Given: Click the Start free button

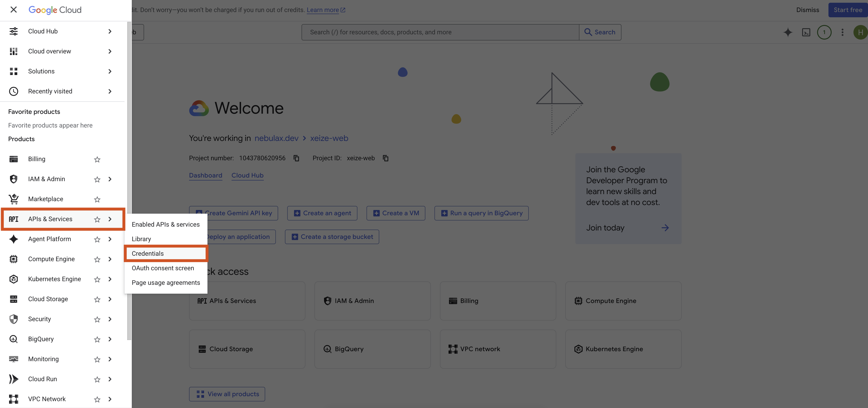Looking at the screenshot, I should pyautogui.click(x=848, y=10).
